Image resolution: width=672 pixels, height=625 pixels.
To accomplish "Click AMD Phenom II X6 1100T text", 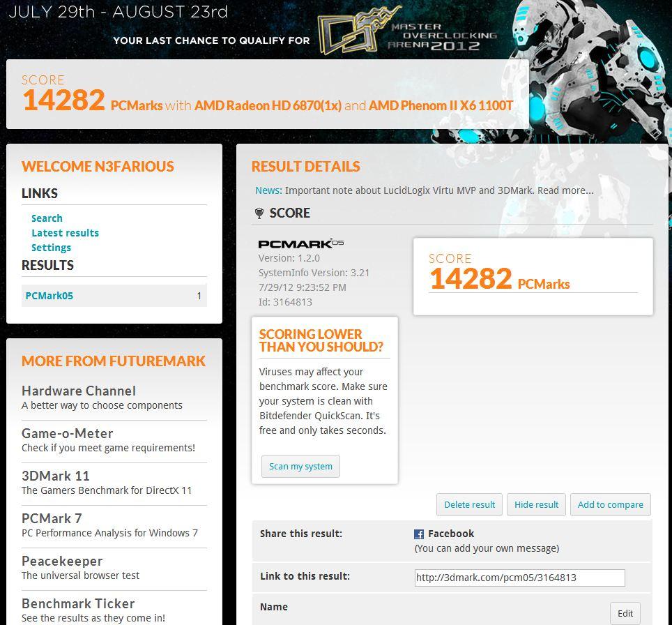I will pyautogui.click(x=441, y=105).
